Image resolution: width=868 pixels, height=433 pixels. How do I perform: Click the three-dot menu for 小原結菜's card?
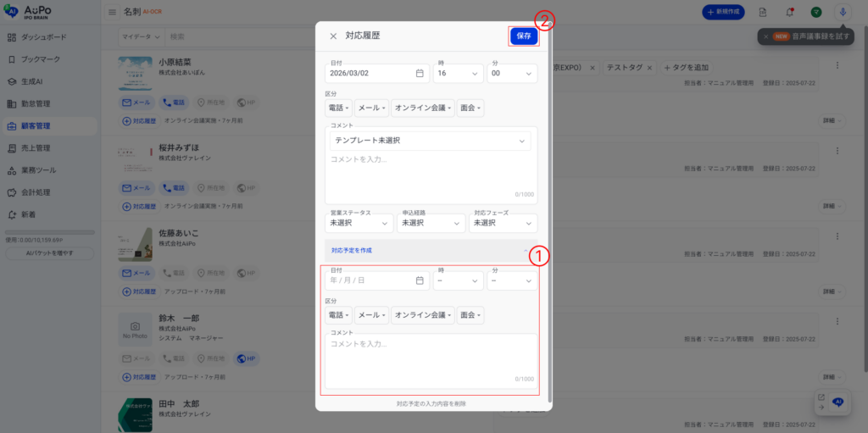point(837,66)
